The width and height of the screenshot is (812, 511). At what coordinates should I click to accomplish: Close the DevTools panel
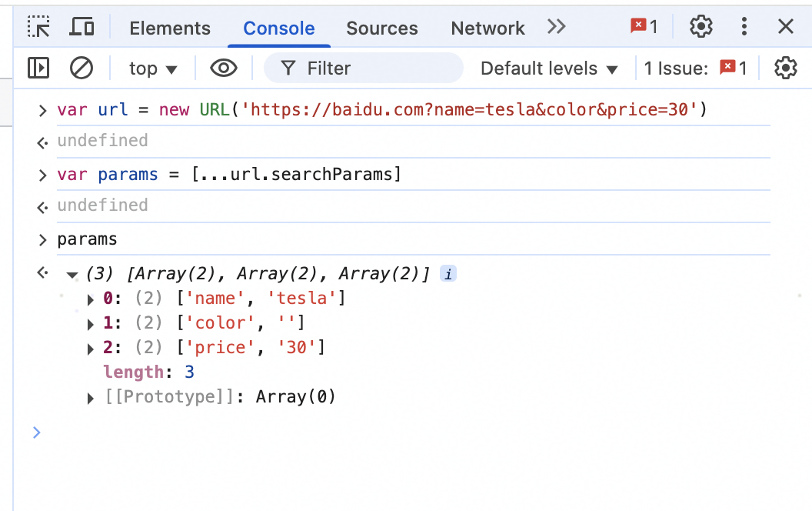click(786, 26)
